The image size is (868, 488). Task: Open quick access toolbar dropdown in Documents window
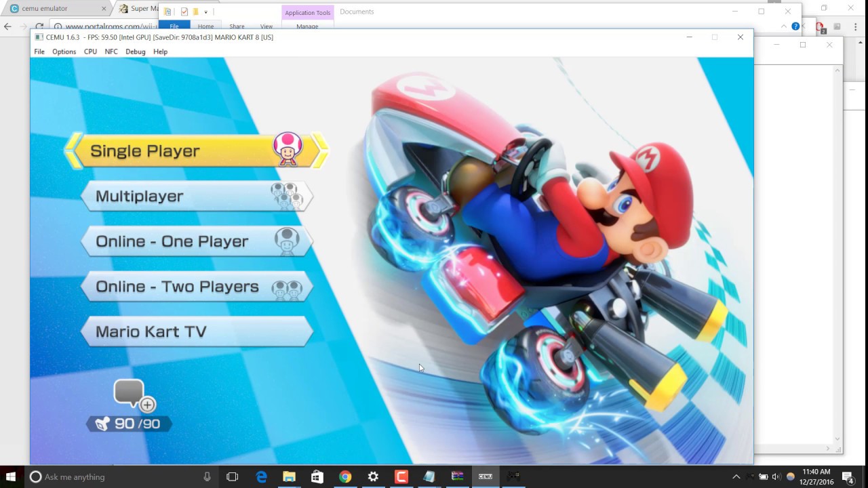[x=206, y=12]
